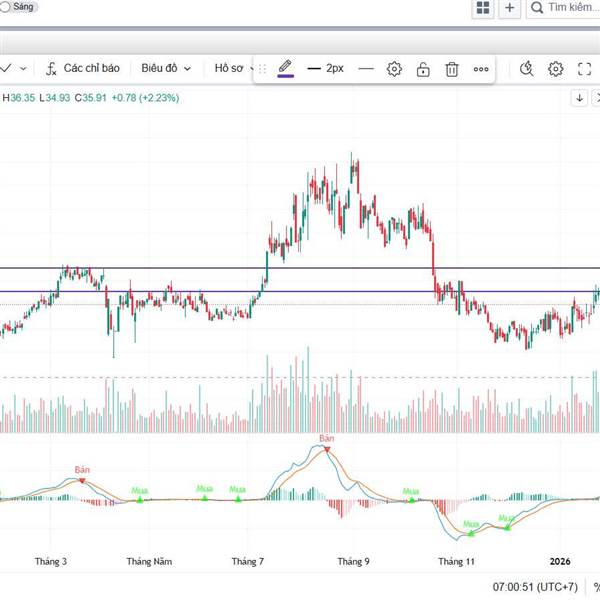
Task: Click the grid layout icon
Action: [x=483, y=8]
